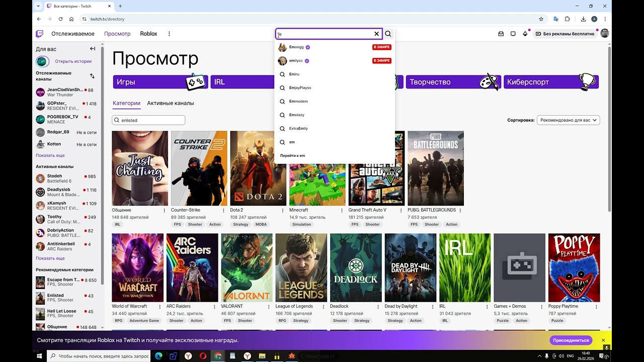This screenshot has width=644, height=362.
Task: Open the whispers chat icon
Action: coord(513,34)
